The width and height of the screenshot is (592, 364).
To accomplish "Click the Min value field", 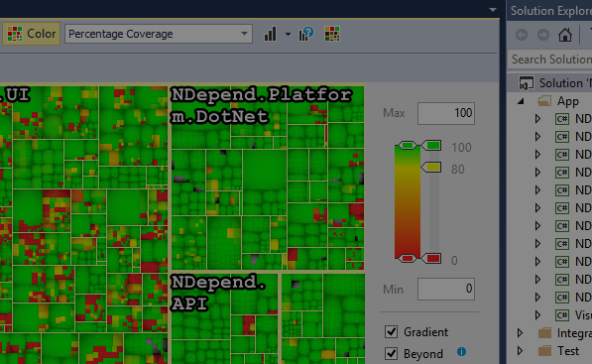I will coord(446,289).
